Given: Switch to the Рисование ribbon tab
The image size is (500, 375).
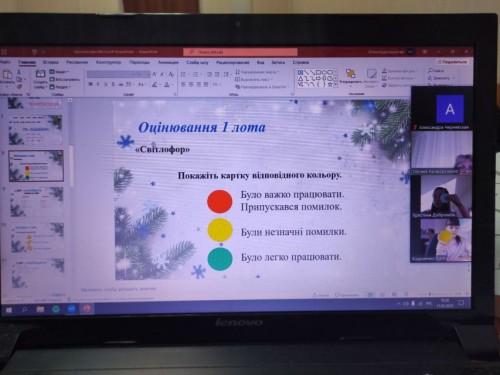Looking at the screenshot, I should (77, 62).
